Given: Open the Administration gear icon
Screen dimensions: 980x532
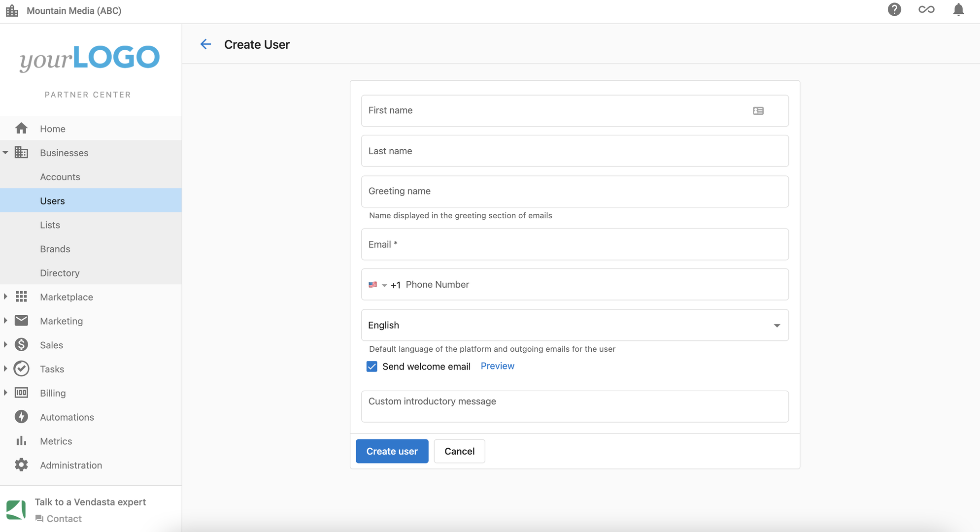Looking at the screenshot, I should pos(21,465).
